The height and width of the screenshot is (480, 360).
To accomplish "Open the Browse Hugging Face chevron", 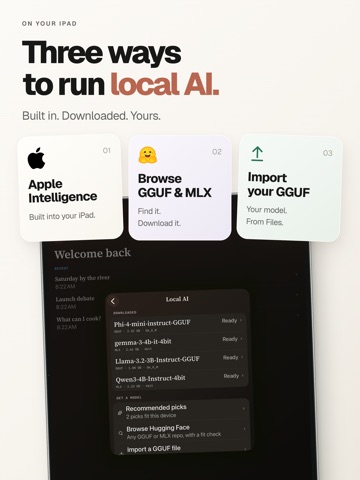I will point(245,429).
